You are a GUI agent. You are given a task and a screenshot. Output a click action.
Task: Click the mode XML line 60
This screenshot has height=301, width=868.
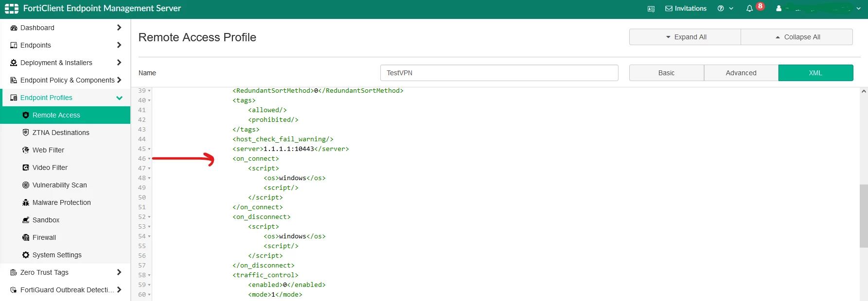click(x=275, y=295)
